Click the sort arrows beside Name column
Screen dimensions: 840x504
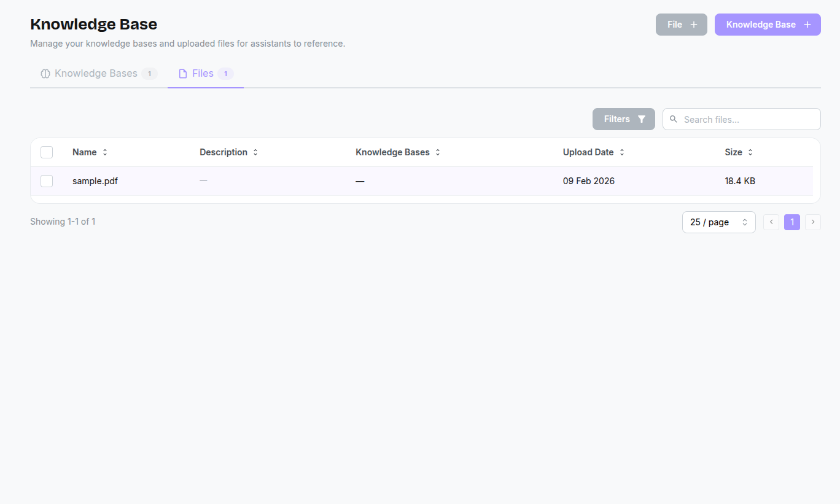coord(105,152)
